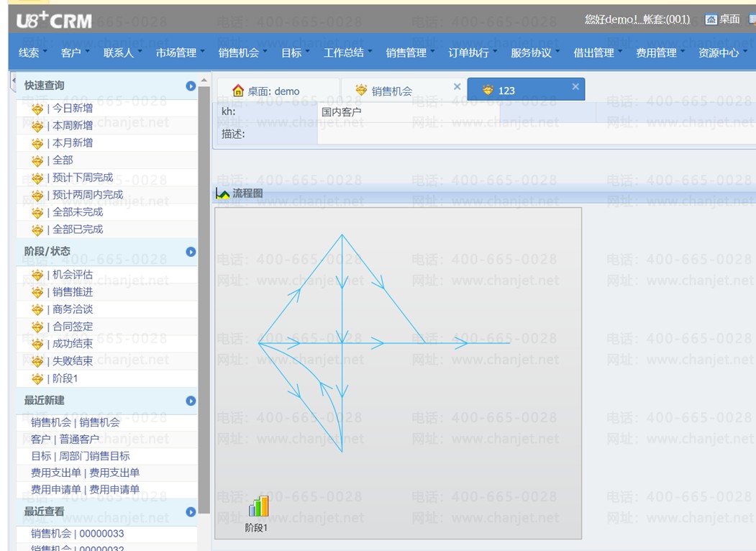Open the 资源中心 menu
This screenshot has width=756, height=551.
(723, 53)
